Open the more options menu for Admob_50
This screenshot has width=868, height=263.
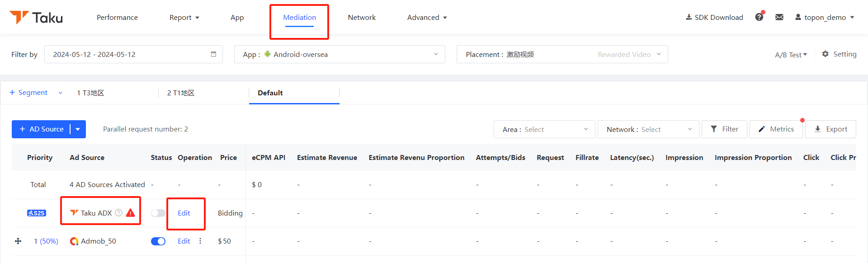tap(200, 241)
